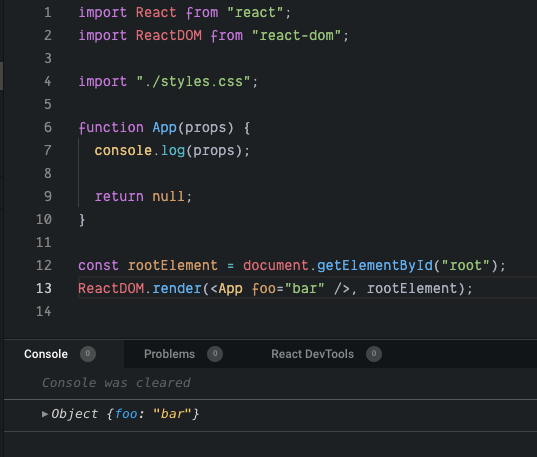The height and width of the screenshot is (457, 537).
Task: Click the App function name on line 6
Action: [164, 127]
